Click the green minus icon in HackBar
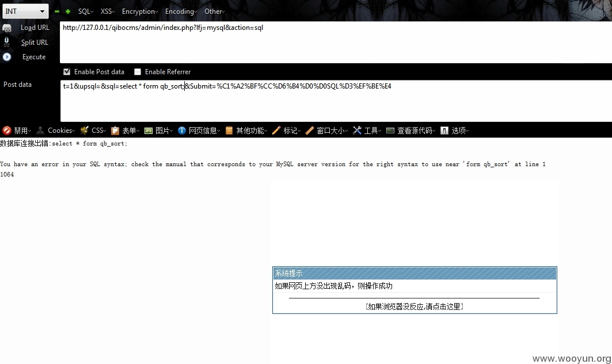Image resolution: width=612 pixels, height=364 pixels. click(57, 12)
